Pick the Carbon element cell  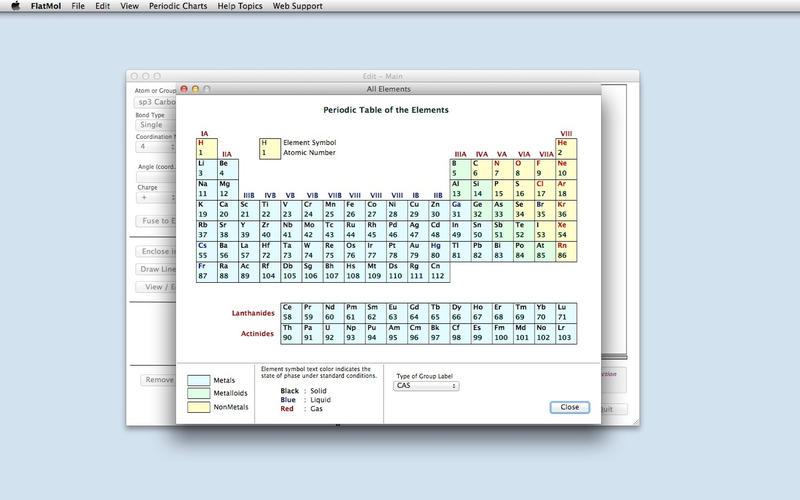click(x=480, y=168)
